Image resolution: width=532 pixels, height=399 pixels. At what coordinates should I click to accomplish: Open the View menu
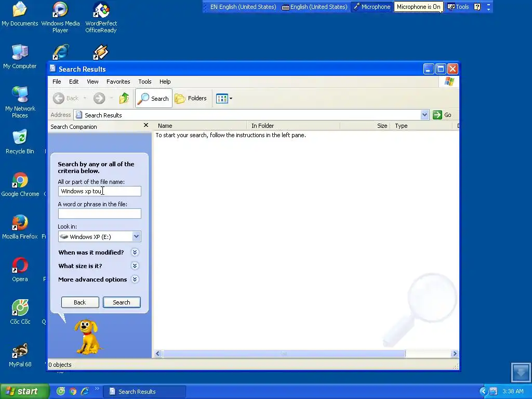tap(92, 82)
